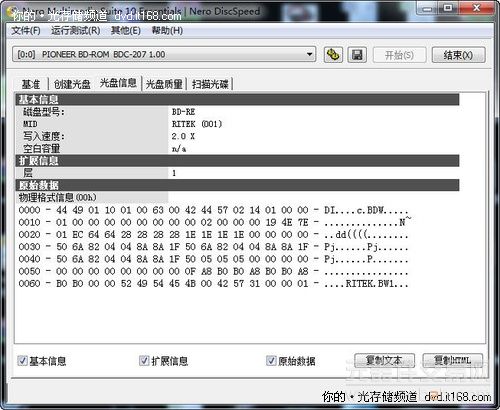
Task: Click the hex row starting 0050
Action: 213,271
